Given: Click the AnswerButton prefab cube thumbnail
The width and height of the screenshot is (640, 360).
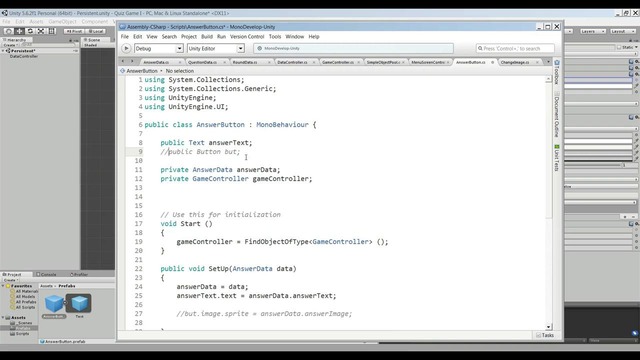Looking at the screenshot, I should 54,304.
